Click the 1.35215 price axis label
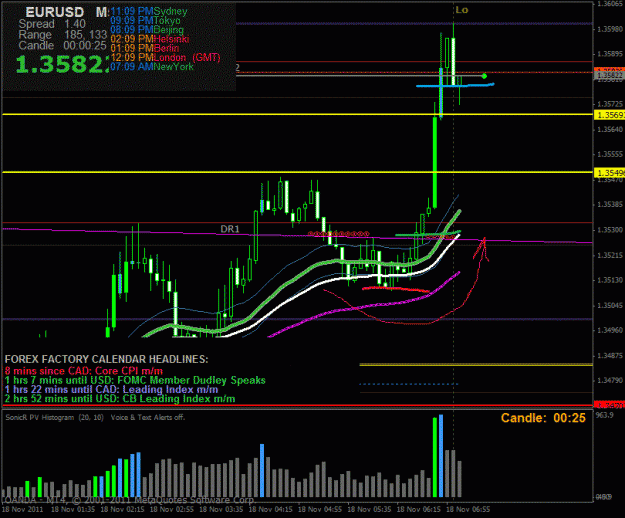Image resolution: width=625 pixels, height=518 pixels. 609,255
